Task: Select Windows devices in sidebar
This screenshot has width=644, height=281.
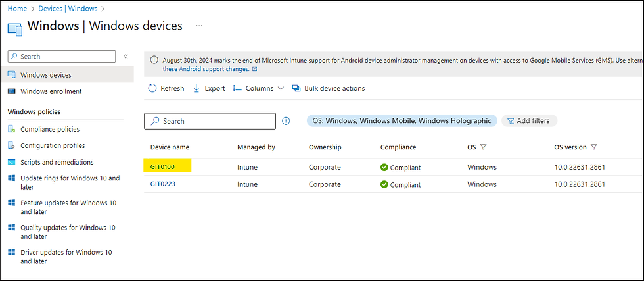Action: click(x=67, y=75)
